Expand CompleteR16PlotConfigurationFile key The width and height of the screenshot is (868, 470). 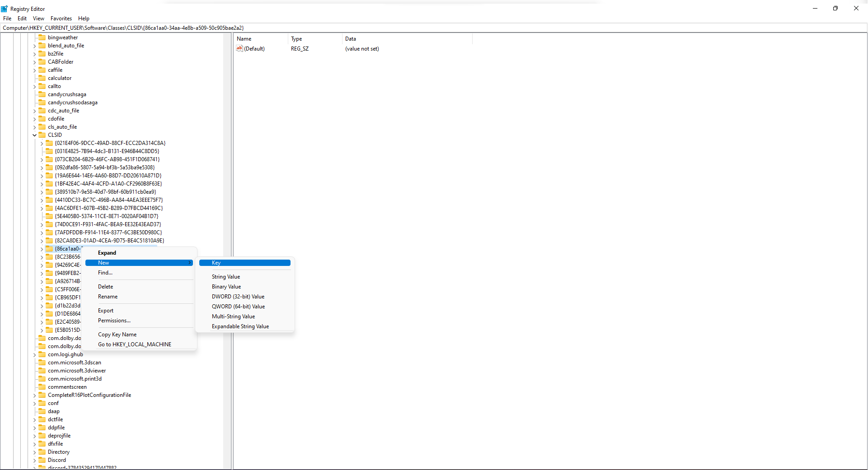34,395
